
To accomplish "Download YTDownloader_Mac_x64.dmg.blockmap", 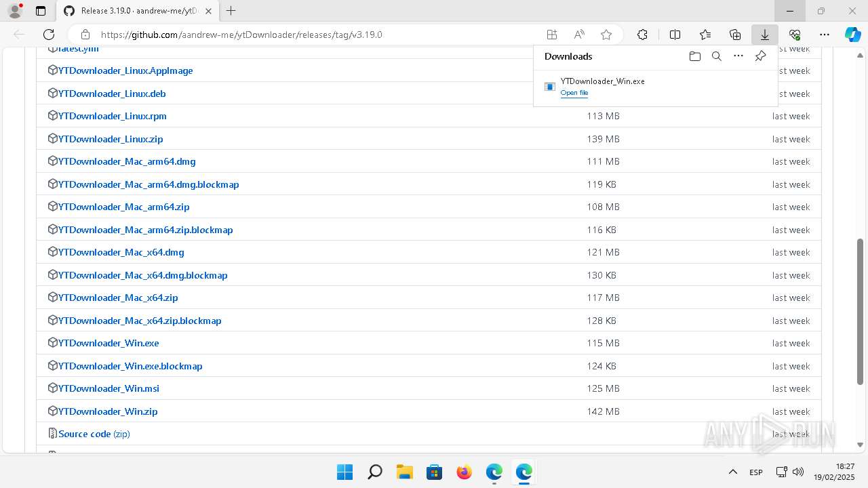I will (x=143, y=275).
